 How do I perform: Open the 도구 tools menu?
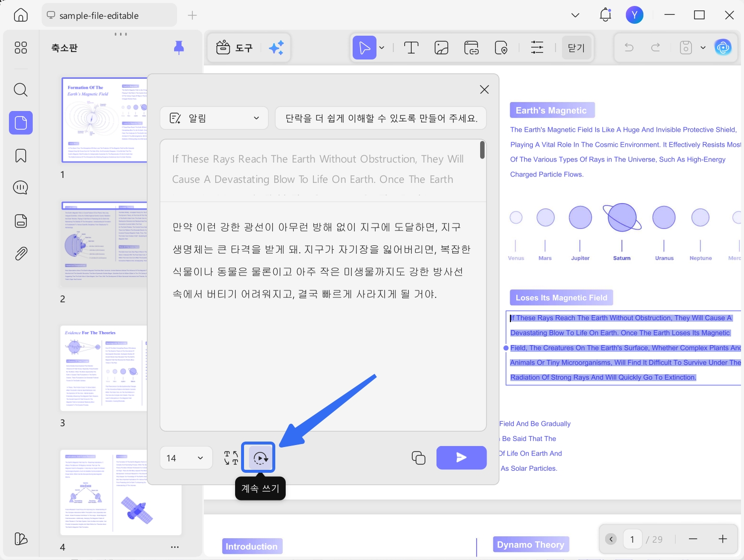[235, 48]
